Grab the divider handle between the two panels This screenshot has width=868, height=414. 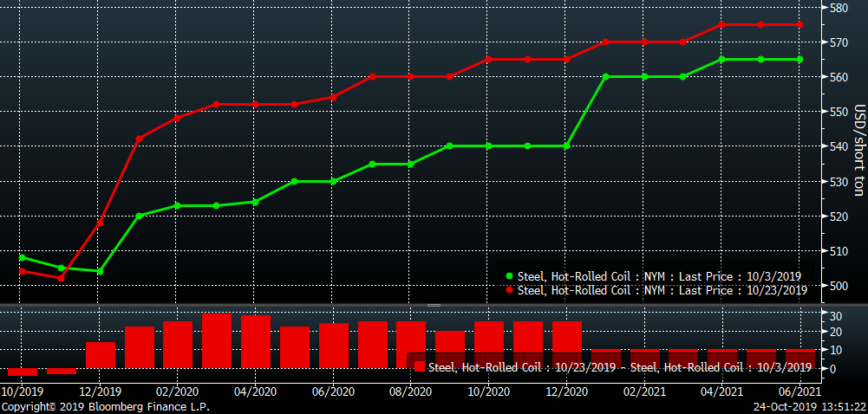point(434,305)
